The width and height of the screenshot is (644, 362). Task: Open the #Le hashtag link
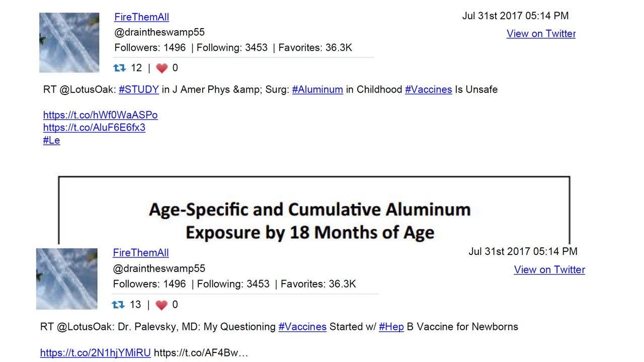click(x=52, y=140)
